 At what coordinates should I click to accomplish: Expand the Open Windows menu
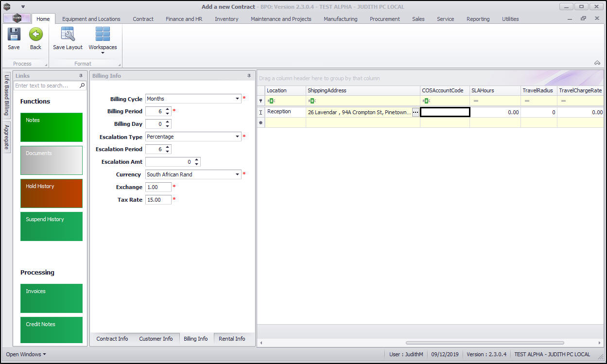(x=26, y=354)
